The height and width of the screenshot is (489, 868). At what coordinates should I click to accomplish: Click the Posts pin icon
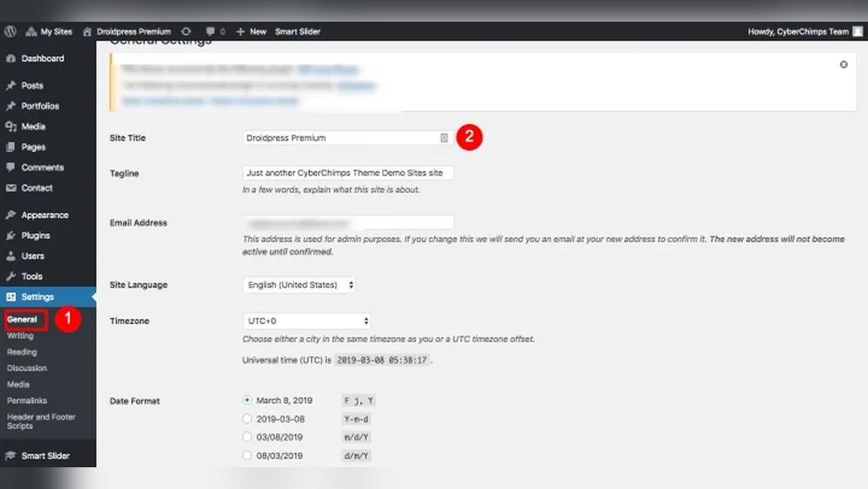point(10,85)
